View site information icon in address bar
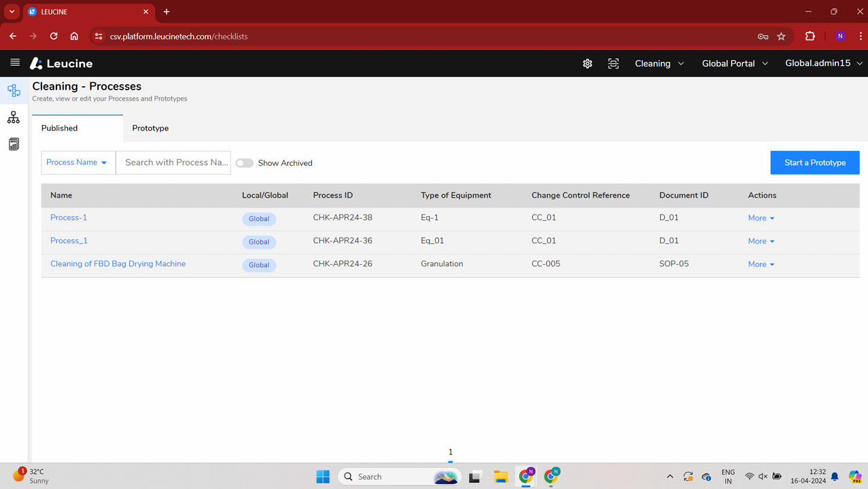 coord(99,37)
